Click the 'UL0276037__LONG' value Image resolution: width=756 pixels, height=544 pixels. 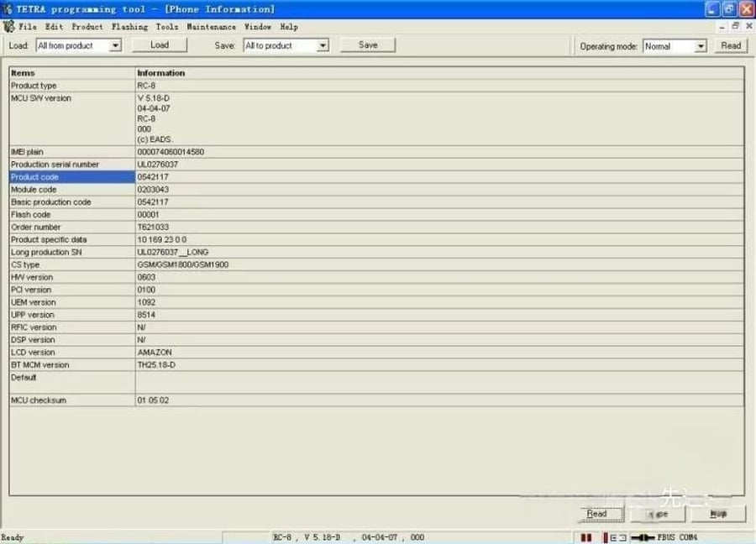tap(173, 253)
